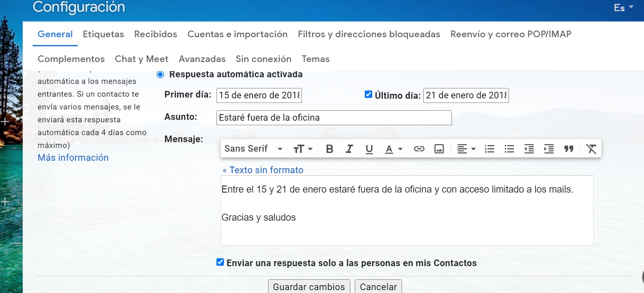Click inside the Asunto subject field
This screenshot has height=293, width=644.
point(334,118)
